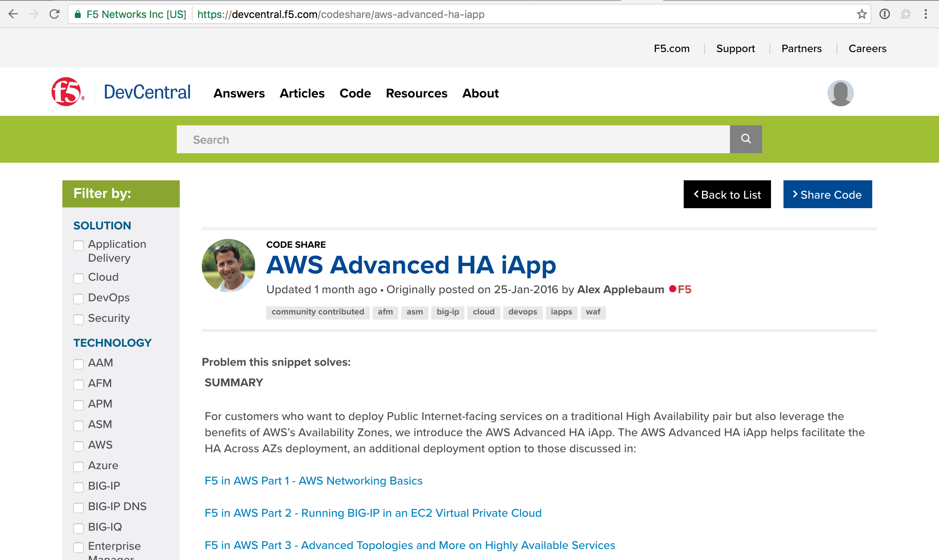Screen dimensions: 939x560
Task: Select the AFM technology checkbox
Action: coord(78,384)
